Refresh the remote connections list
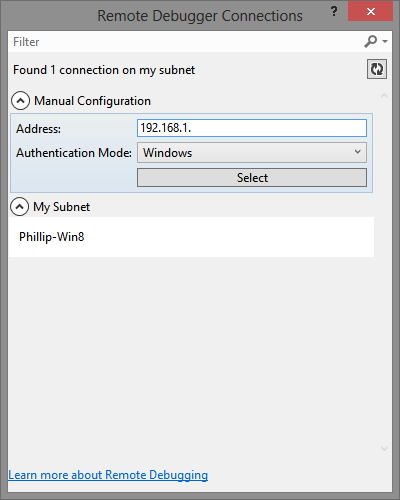This screenshot has width=400, height=500. pyautogui.click(x=377, y=69)
